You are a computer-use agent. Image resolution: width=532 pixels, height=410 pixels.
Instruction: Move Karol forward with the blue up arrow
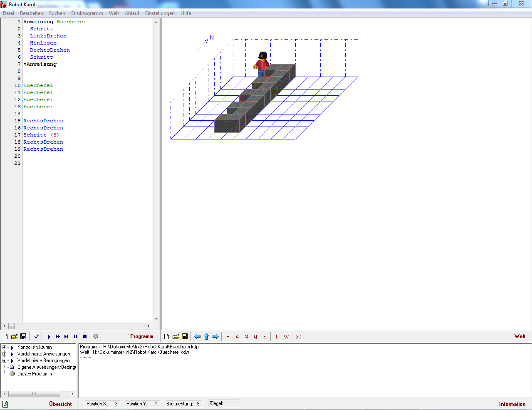click(x=206, y=337)
